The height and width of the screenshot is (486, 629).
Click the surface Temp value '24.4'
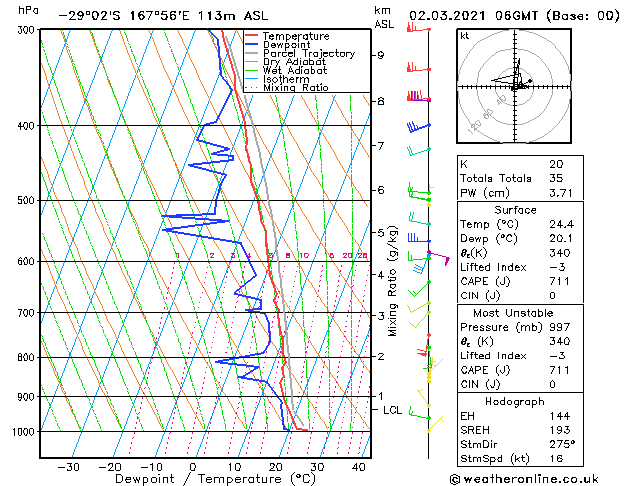(562, 224)
